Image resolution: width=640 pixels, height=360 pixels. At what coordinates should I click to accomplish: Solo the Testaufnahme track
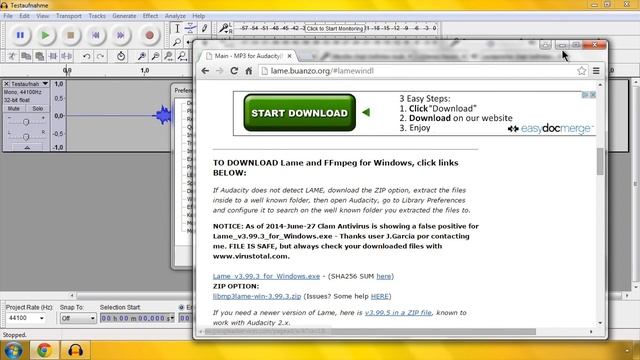pyautogui.click(x=38, y=109)
